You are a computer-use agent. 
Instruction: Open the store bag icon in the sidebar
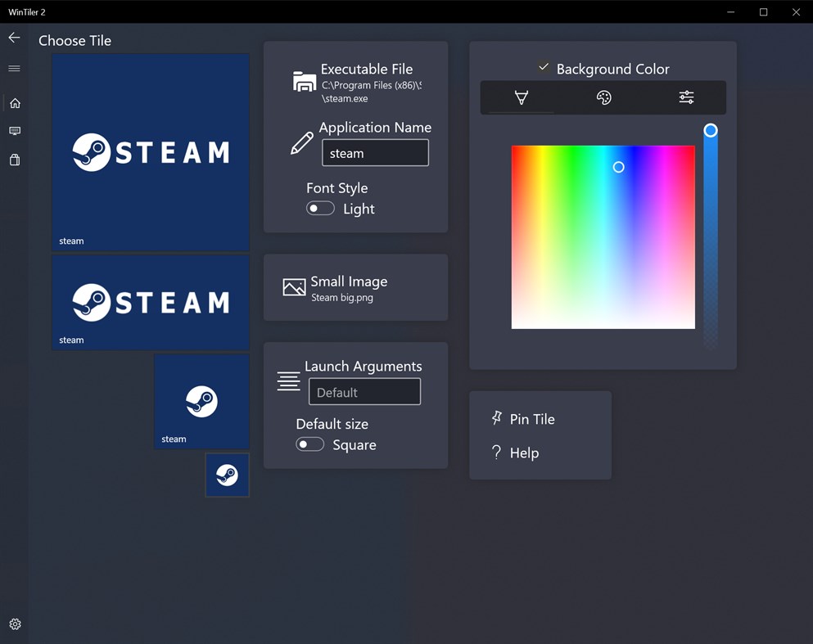tap(14, 160)
